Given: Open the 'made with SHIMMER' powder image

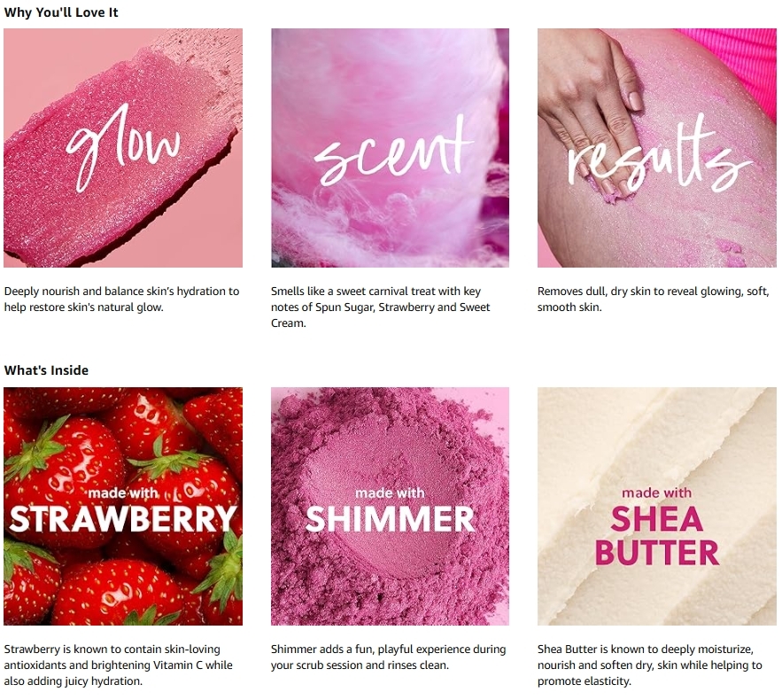Looking at the screenshot, I should tap(390, 506).
